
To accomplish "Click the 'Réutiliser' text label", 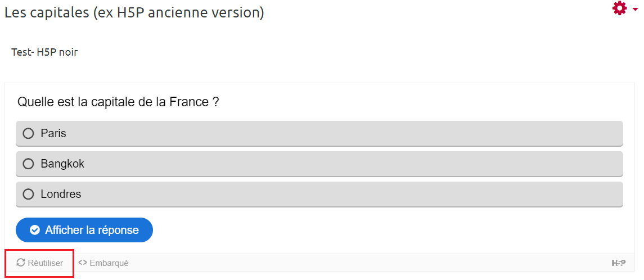I will pyautogui.click(x=46, y=263).
